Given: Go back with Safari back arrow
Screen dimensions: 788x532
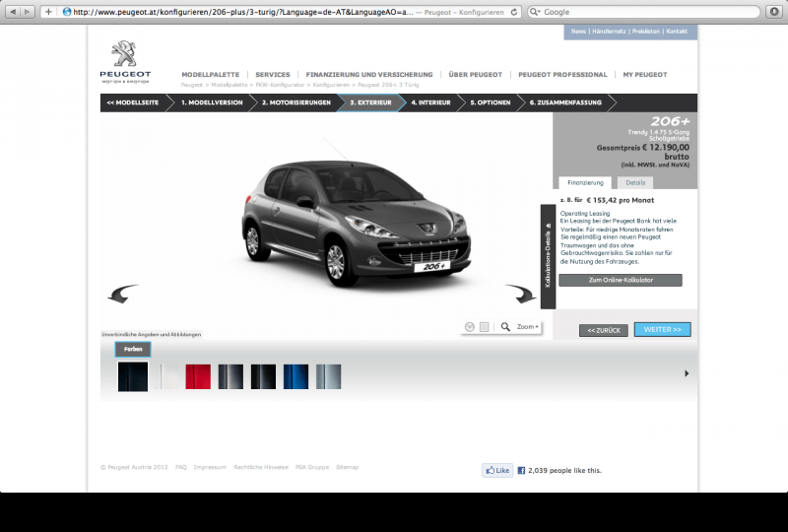Looking at the screenshot, I should 13,12.
